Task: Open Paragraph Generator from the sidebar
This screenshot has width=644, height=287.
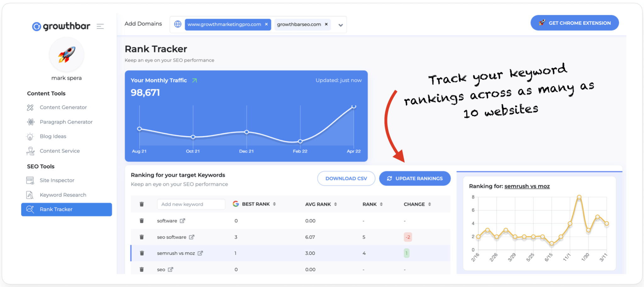Action: (x=66, y=122)
